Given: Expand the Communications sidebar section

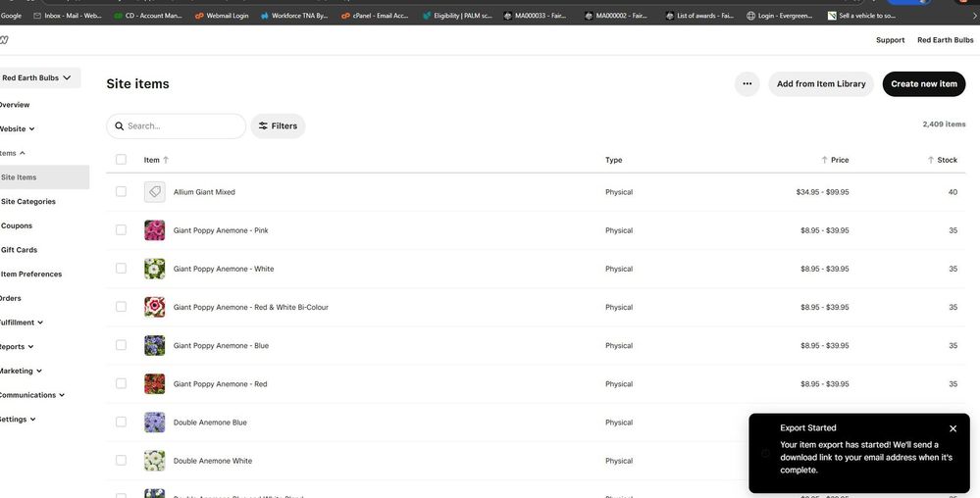Looking at the screenshot, I should pyautogui.click(x=31, y=395).
